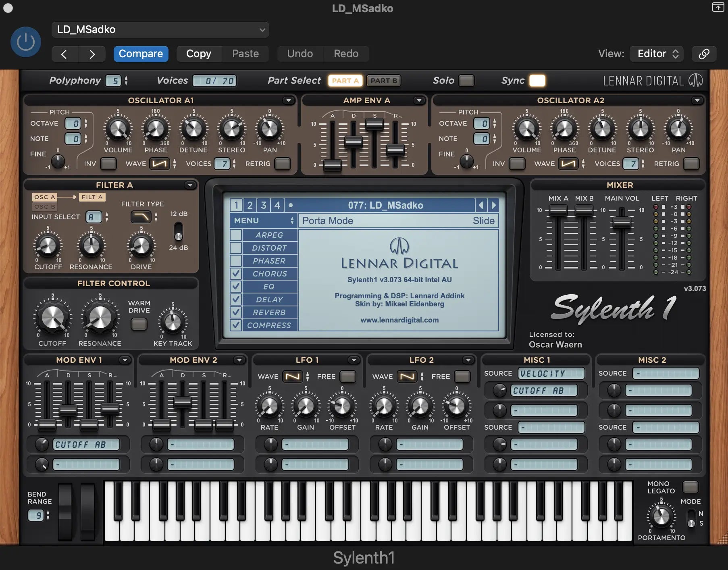Open the LD_MSadko preset dropdown
This screenshot has height=570, width=728.
(160, 30)
